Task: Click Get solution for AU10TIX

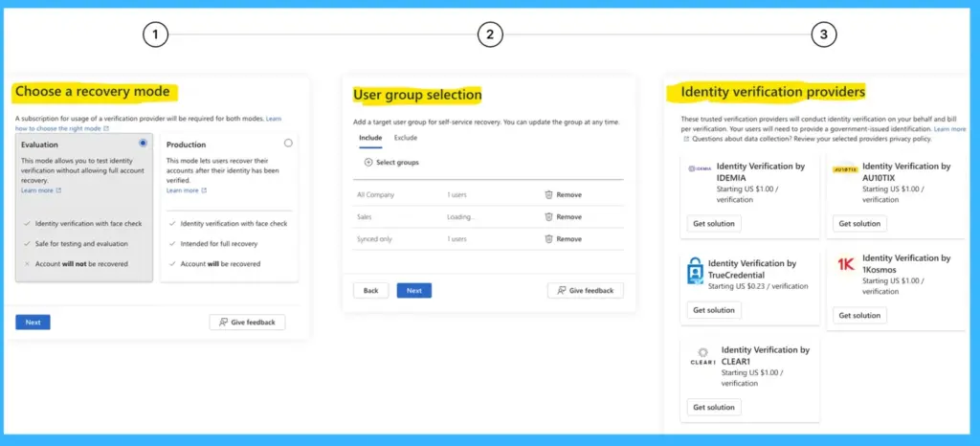Action: point(859,224)
